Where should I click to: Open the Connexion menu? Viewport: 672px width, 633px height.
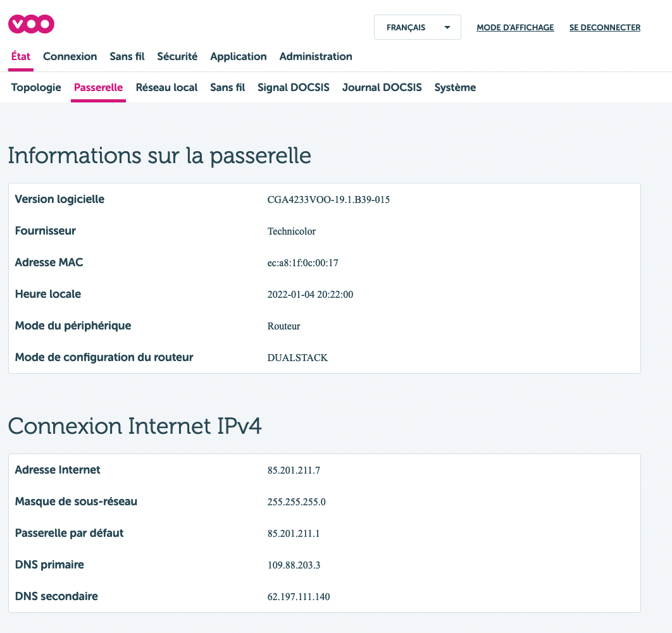point(70,56)
